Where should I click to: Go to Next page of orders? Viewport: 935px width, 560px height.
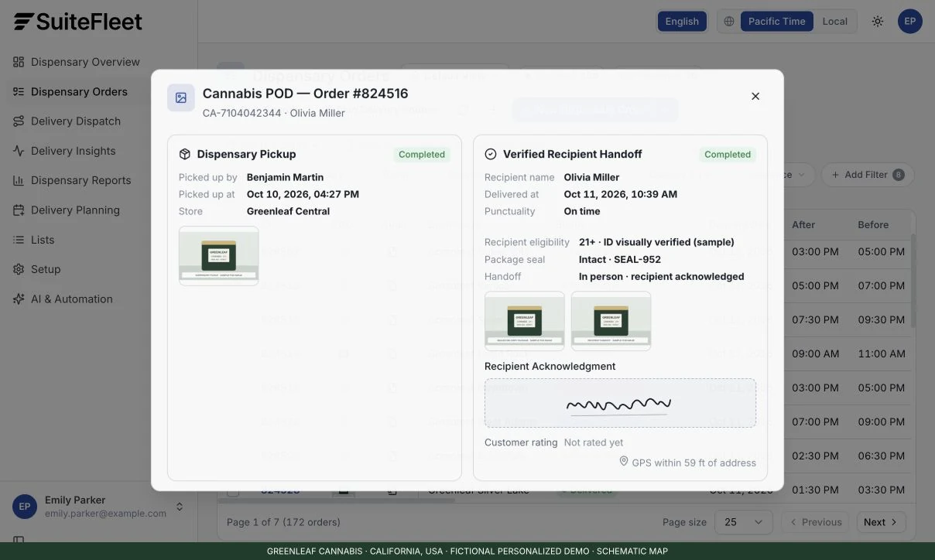[x=881, y=522]
